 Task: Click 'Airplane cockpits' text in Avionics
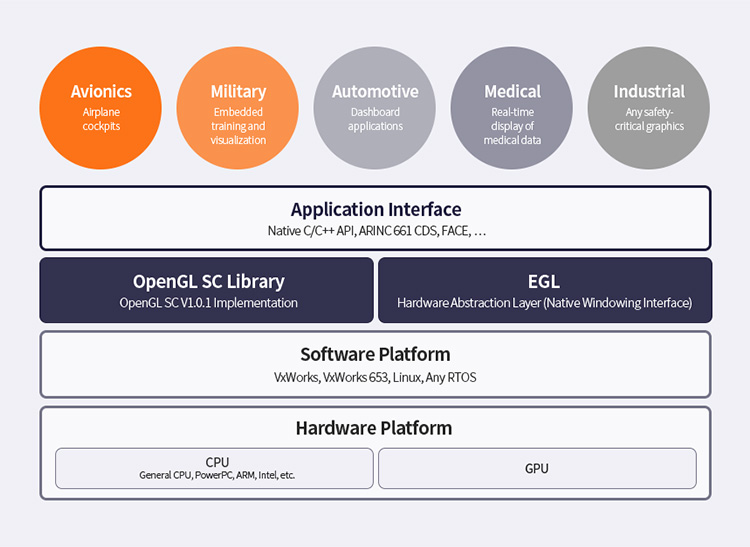coord(101,119)
